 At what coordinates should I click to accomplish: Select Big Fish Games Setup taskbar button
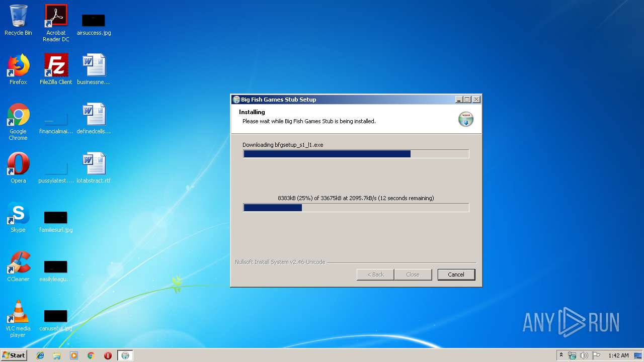coord(125,355)
